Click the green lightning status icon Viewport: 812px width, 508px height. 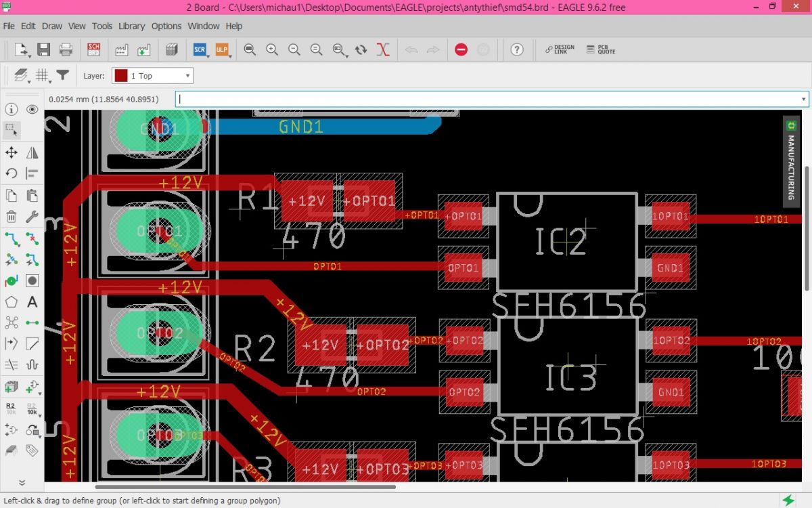point(788,501)
